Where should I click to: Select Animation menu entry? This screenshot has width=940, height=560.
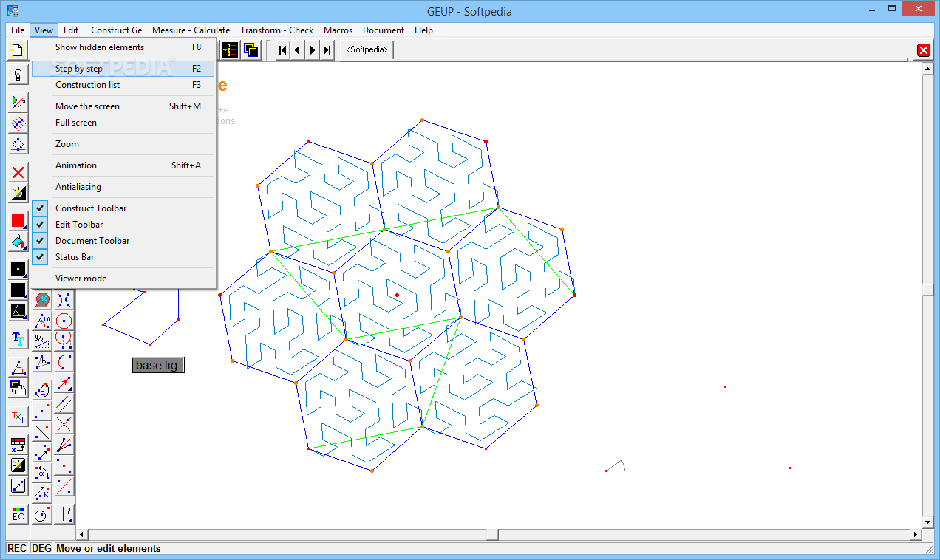(123, 165)
